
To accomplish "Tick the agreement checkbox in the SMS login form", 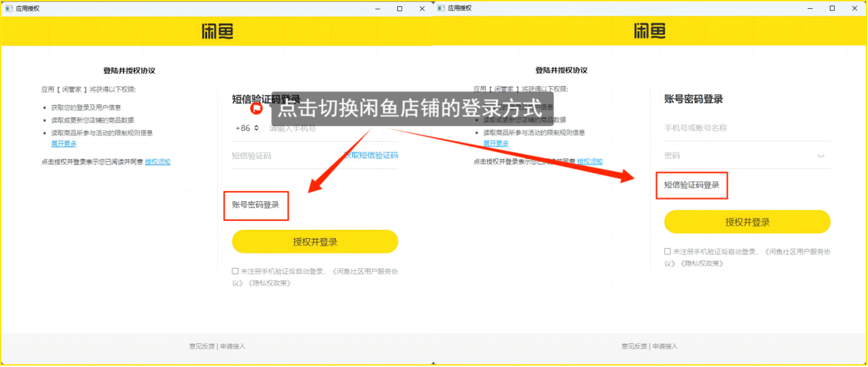I will point(235,271).
